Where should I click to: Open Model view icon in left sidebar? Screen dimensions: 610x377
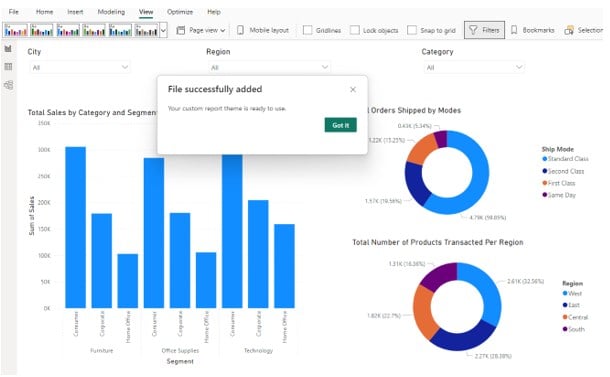click(x=8, y=85)
